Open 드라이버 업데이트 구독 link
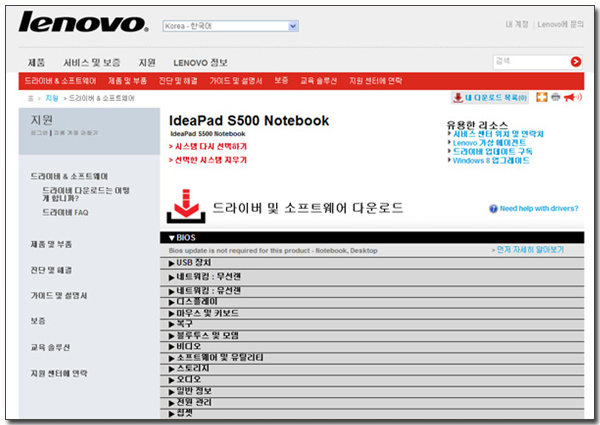The image size is (600, 425). click(x=492, y=151)
